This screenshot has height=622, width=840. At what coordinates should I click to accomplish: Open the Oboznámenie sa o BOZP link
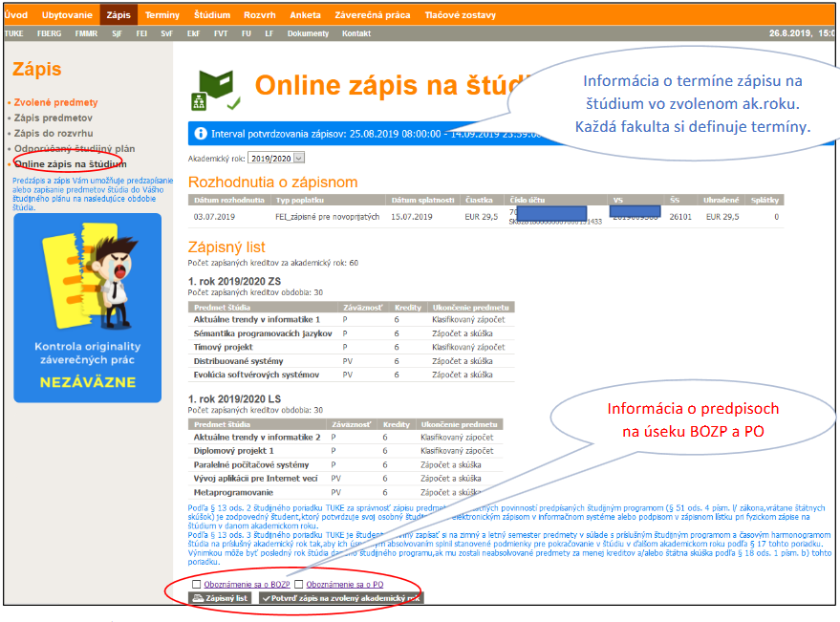[x=247, y=584]
